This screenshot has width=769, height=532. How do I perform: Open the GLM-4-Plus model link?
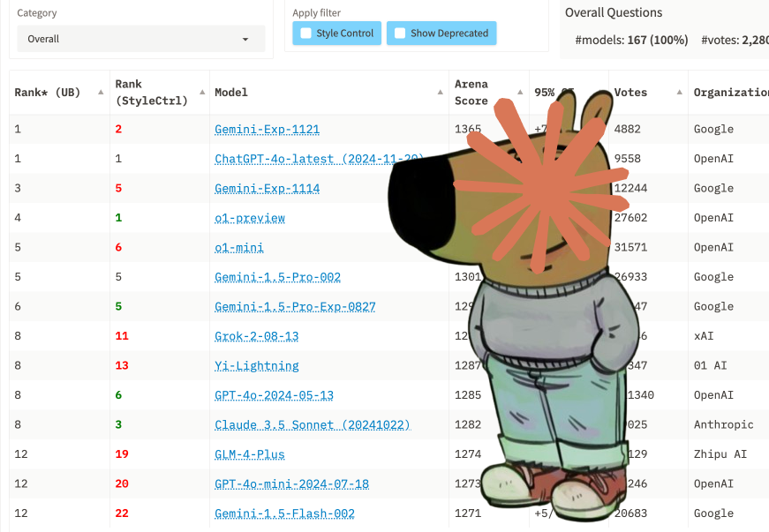pyautogui.click(x=250, y=454)
